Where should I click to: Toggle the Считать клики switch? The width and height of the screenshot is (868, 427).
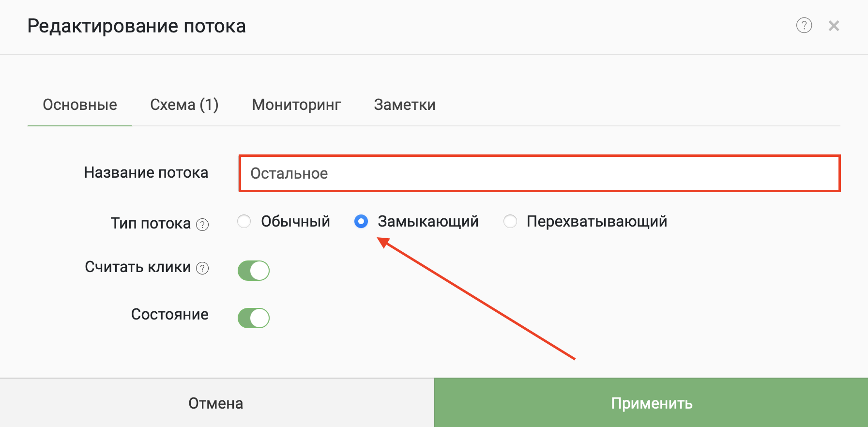click(x=253, y=271)
